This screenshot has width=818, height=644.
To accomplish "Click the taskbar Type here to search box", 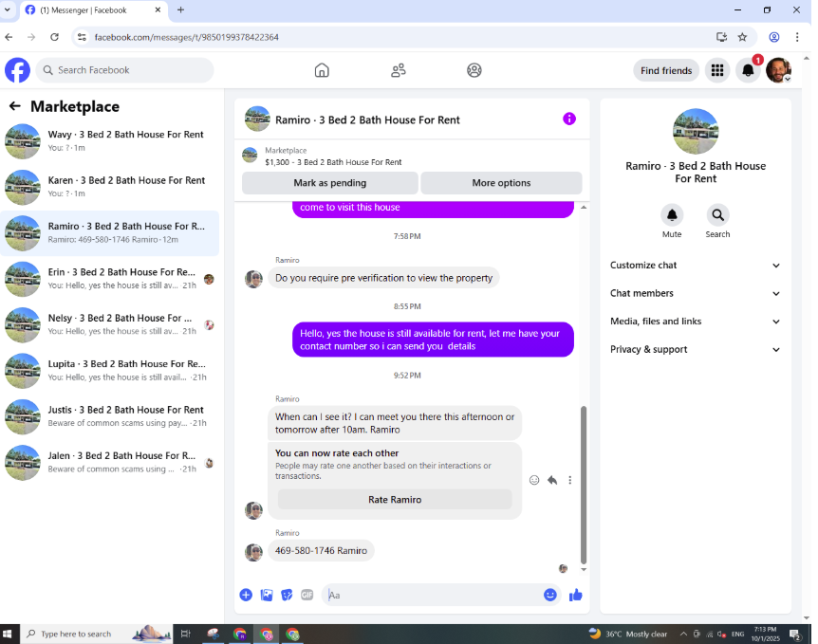I will tap(96, 635).
